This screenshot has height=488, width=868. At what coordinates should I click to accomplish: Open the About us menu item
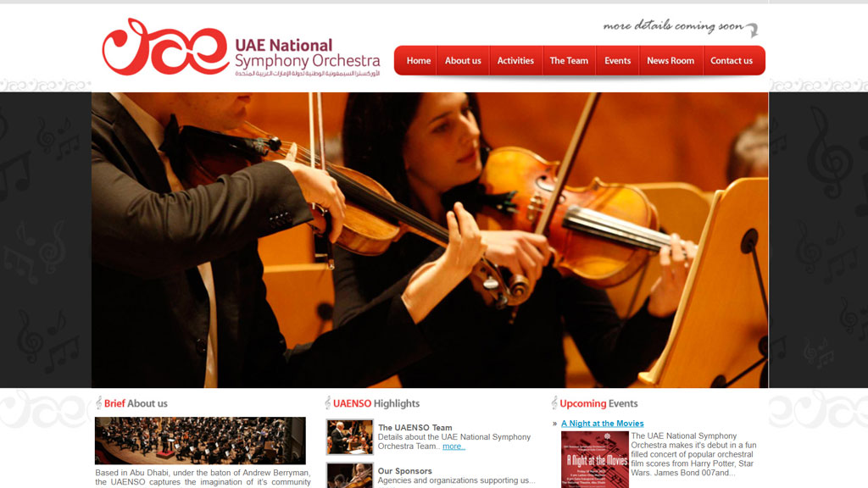click(463, 61)
